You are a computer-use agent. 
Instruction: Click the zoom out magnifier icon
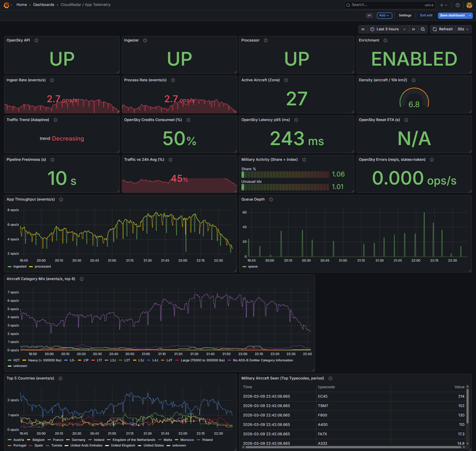(423, 29)
